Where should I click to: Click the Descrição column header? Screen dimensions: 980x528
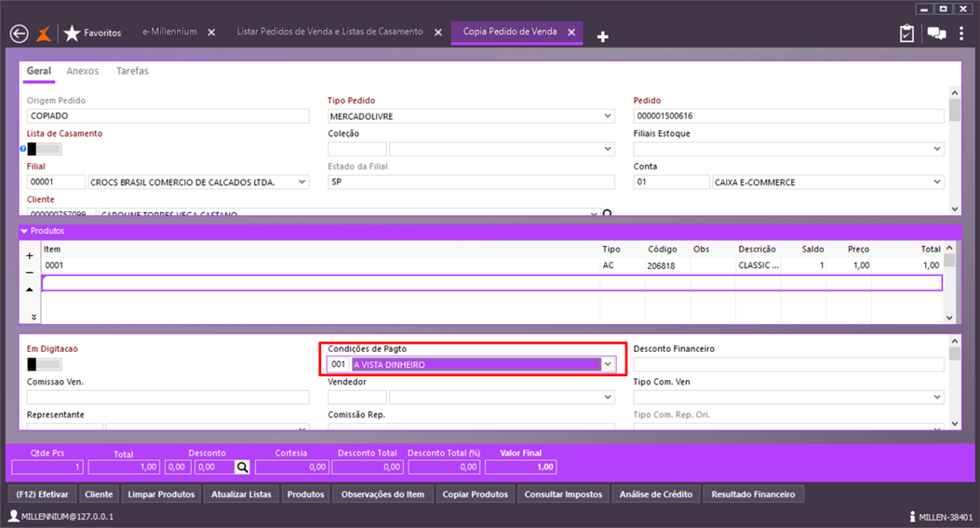point(757,249)
